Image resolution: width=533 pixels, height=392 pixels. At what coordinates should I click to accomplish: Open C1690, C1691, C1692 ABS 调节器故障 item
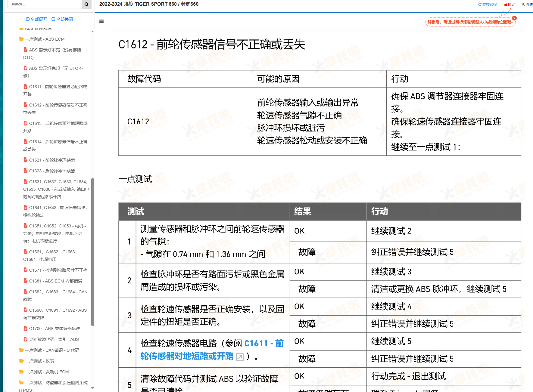pos(55,314)
